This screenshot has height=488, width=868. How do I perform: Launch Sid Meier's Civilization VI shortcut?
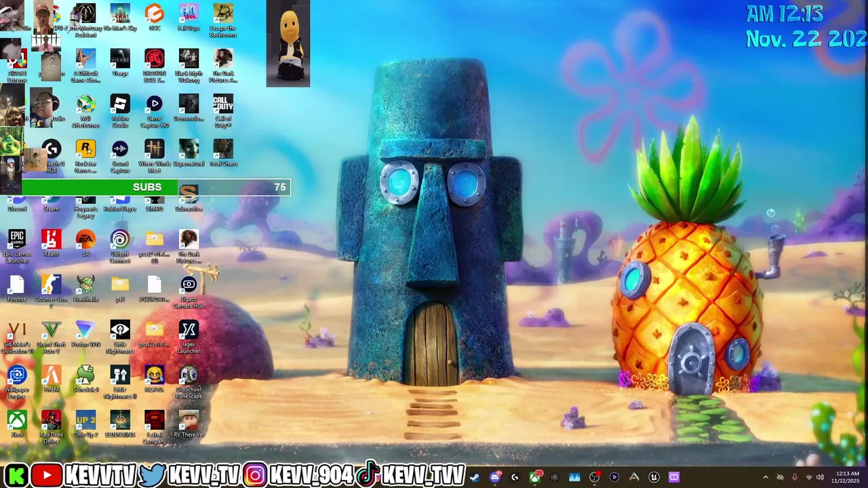[17, 338]
